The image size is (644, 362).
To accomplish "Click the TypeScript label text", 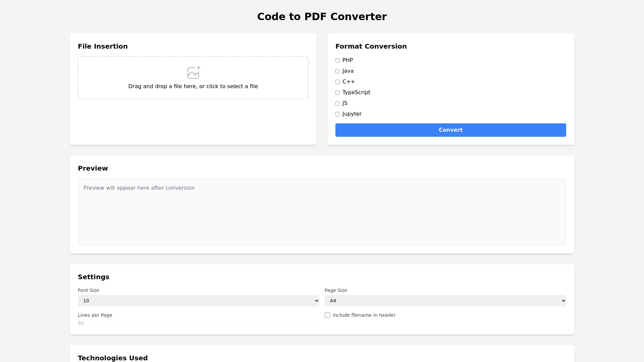I will coord(356,93).
